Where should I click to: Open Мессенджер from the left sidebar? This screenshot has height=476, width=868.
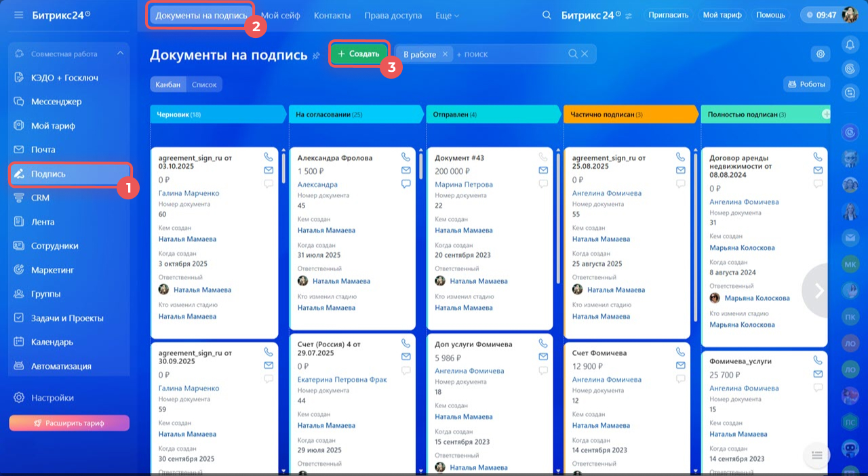(x=56, y=102)
